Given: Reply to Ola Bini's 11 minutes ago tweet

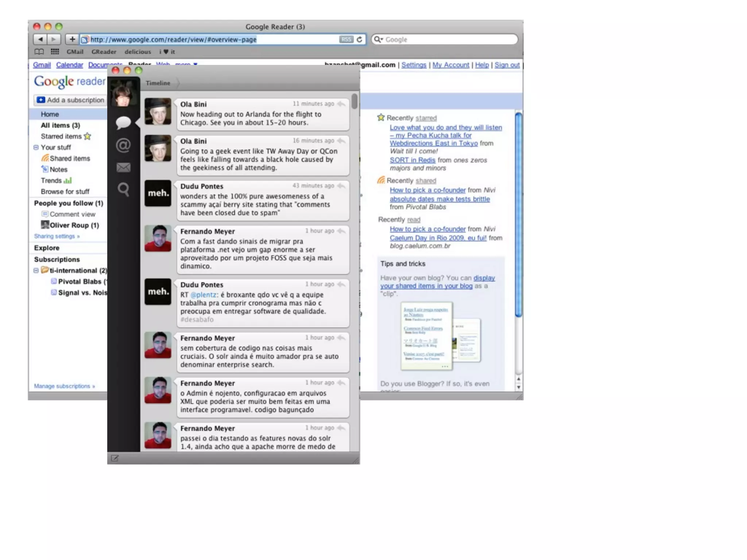Looking at the screenshot, I should point(341,104).
